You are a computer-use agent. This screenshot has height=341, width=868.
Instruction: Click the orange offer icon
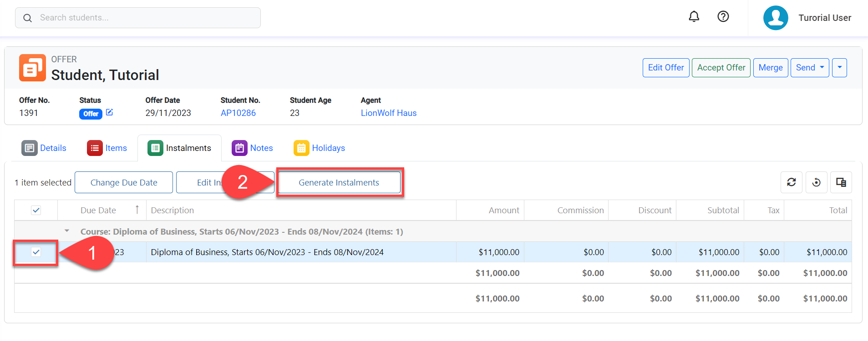click(32, 68)
